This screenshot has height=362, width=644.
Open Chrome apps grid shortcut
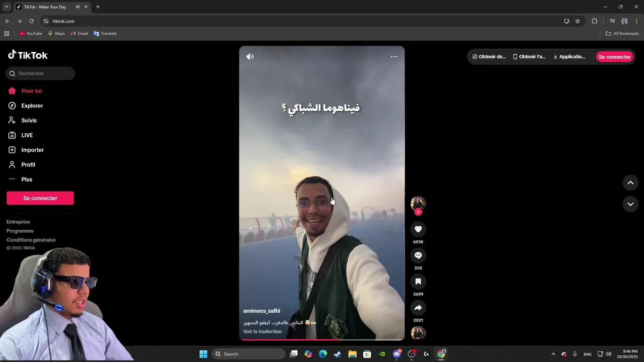[7, 34]
